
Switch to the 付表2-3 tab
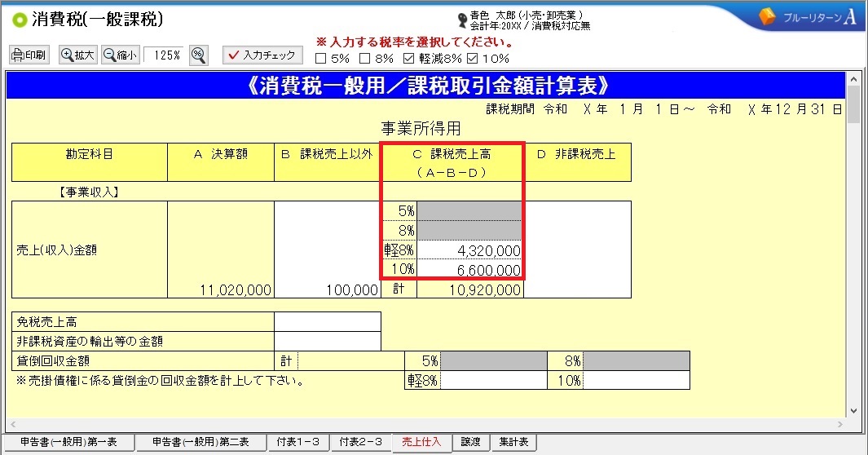pos(361,442)
